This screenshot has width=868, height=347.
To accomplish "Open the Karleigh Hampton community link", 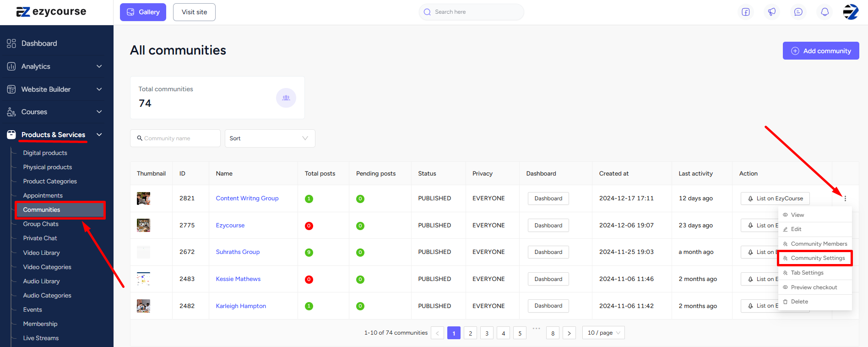I will 241,306.
